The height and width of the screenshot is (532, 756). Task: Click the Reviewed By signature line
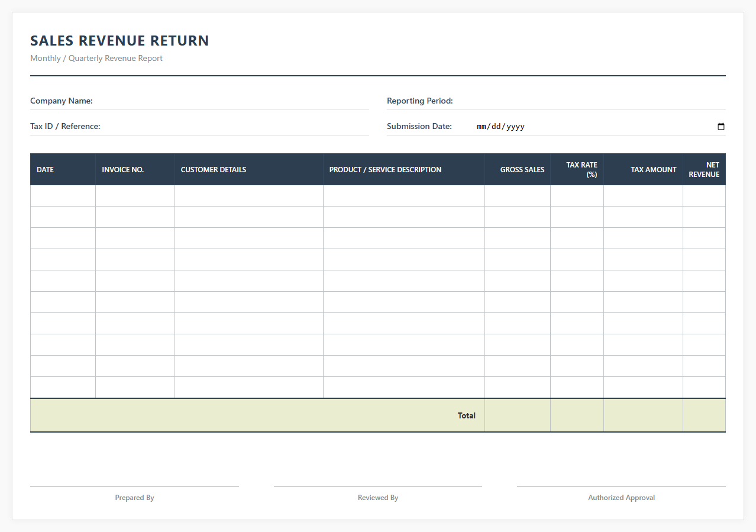[377, 486]
